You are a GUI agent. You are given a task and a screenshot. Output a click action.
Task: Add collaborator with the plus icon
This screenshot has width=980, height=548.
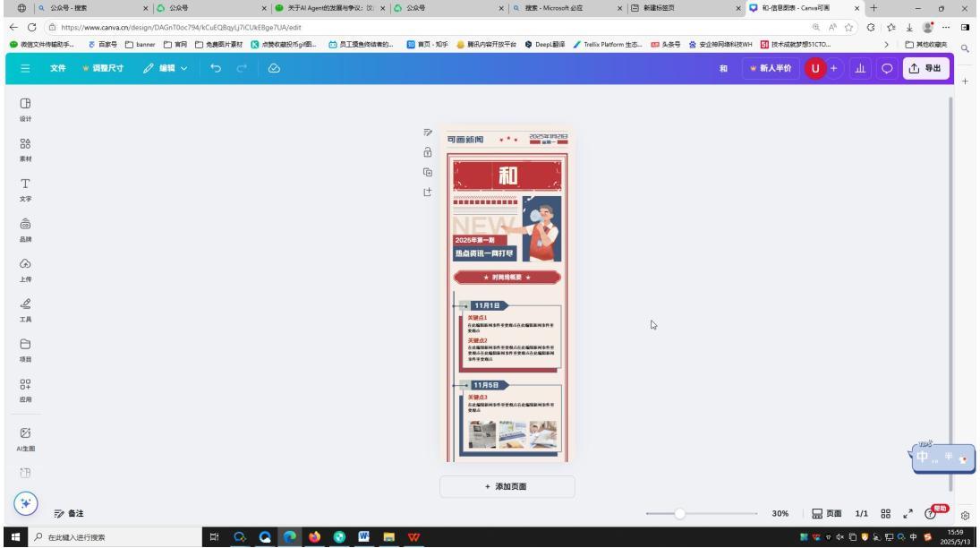[x=834, y=68]
